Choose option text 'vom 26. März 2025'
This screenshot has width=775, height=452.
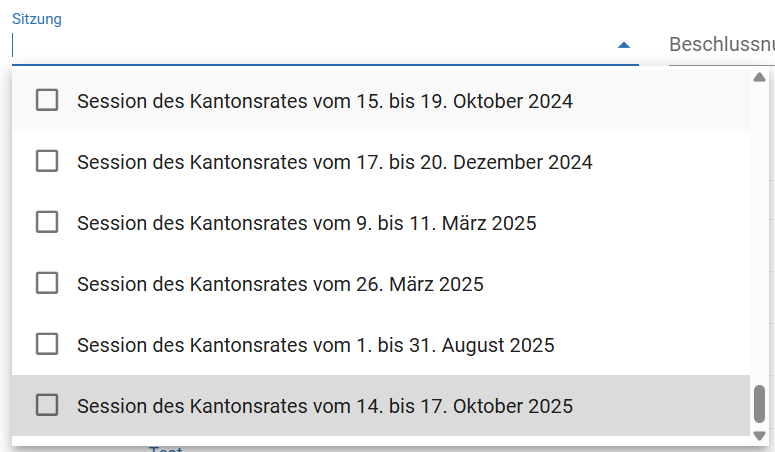click(x=280, y=284)
